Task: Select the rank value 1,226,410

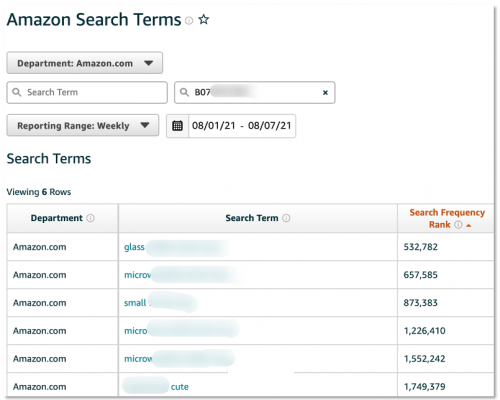Action: click(x=424, y=331)
